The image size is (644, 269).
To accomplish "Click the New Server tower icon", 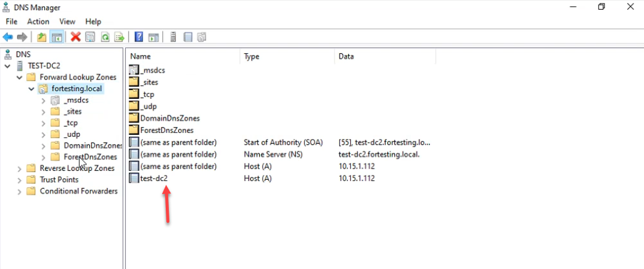I will click(173, 37).
